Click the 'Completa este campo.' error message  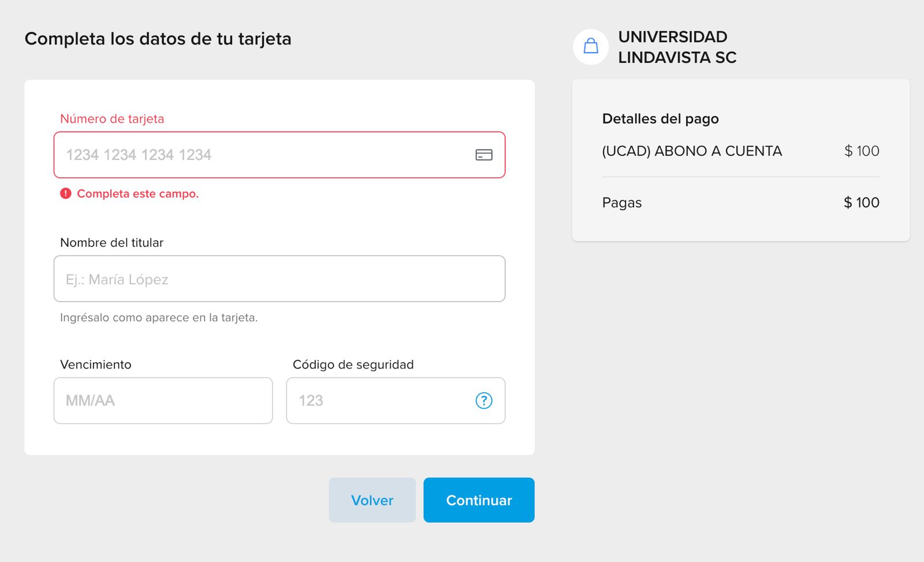pyautogui.click(x=137, y=193)
